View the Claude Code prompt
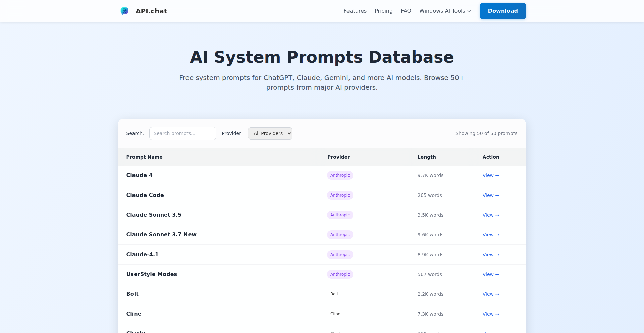 [x=490, y=195]
